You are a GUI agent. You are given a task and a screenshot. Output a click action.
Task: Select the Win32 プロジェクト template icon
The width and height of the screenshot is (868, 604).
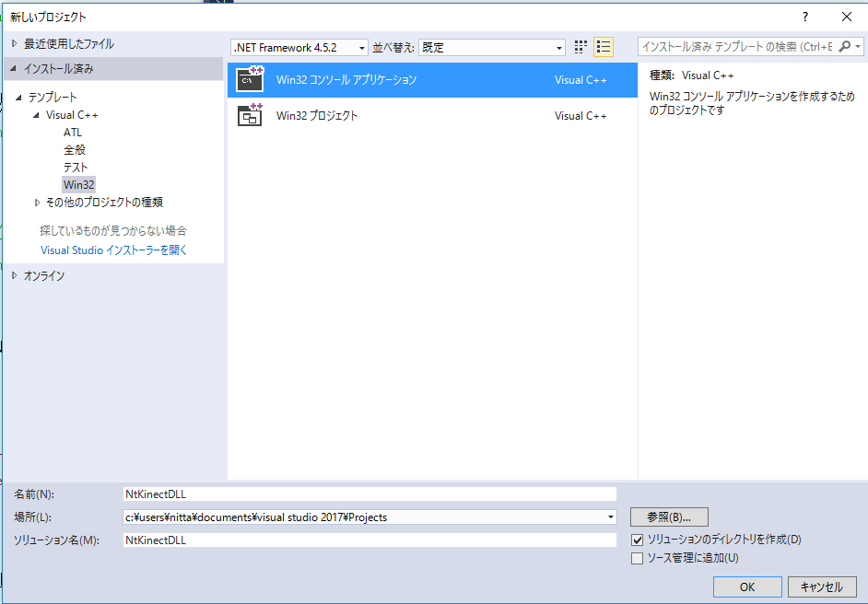250,115
